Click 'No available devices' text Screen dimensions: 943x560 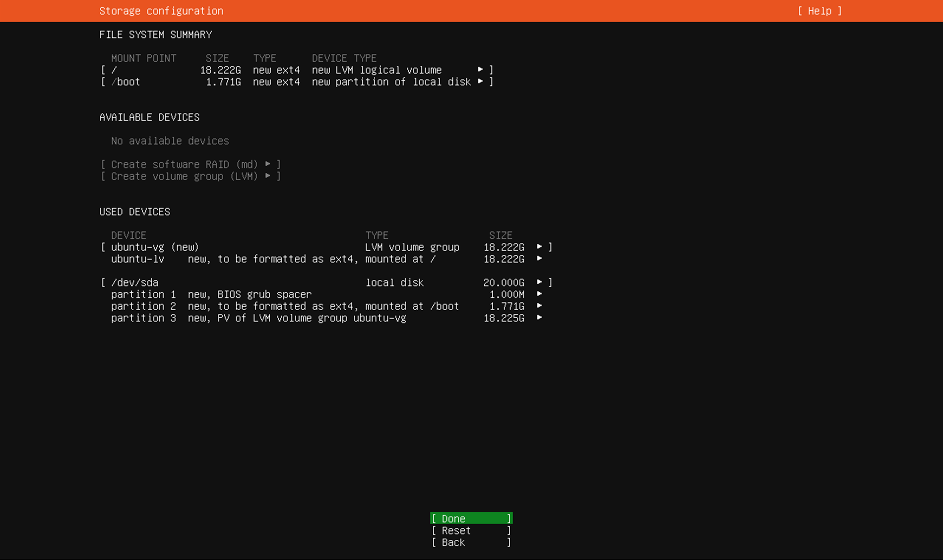170,141
